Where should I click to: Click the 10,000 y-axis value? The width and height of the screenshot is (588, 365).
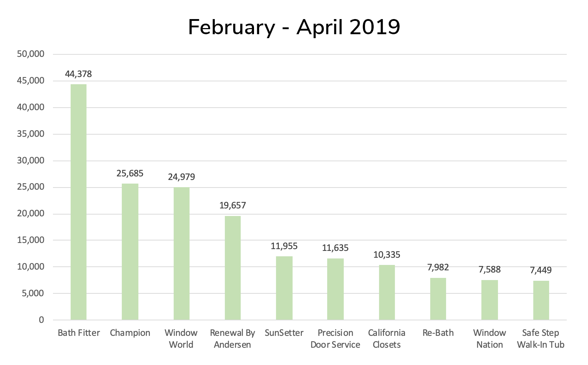coord(31,267)
